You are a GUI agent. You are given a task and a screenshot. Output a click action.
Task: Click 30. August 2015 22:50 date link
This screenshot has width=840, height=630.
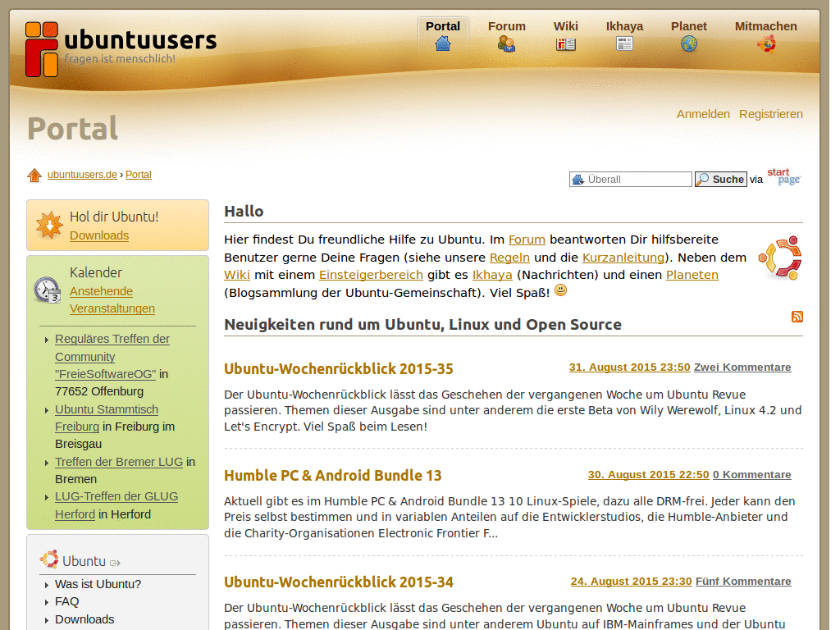pos(648,475)
